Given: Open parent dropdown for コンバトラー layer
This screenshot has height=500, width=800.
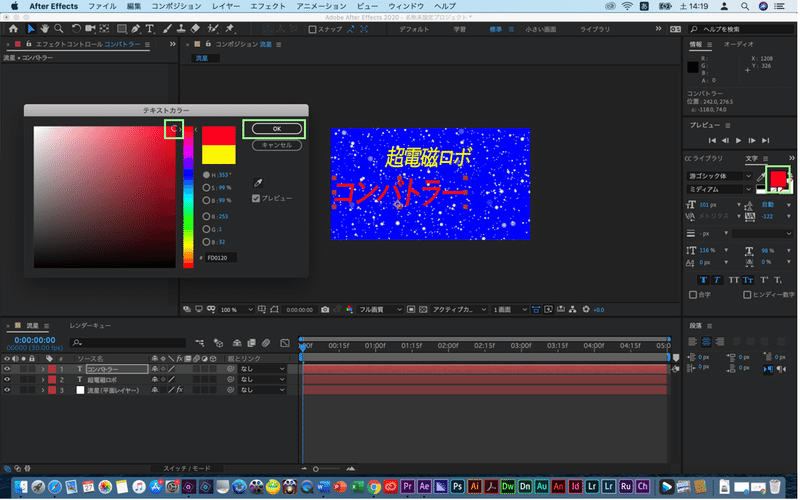Looking at the screenshot, I should tap(262, 369).
